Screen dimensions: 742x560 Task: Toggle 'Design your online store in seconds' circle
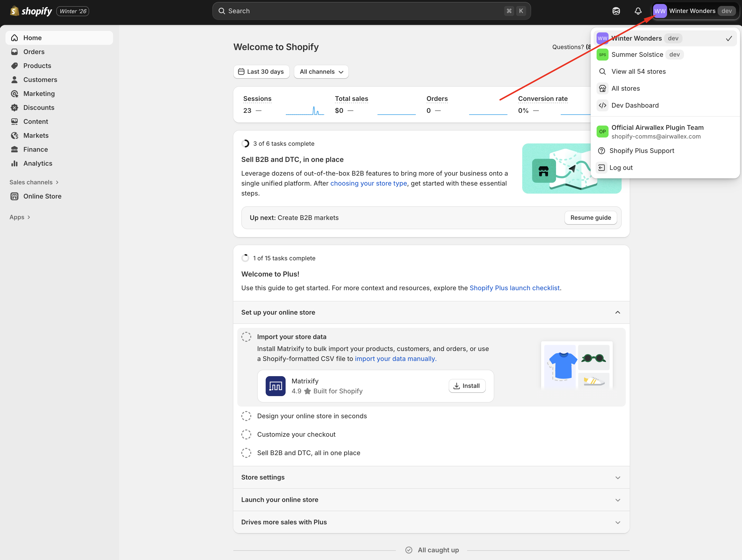[246, 416]
